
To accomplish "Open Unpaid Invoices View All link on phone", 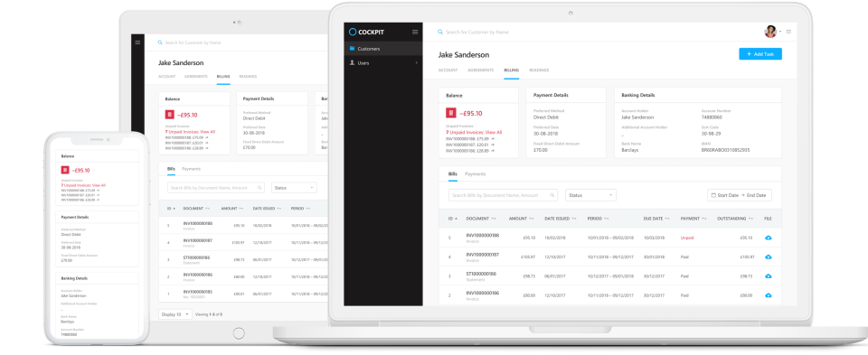I will tap(83, 185).
